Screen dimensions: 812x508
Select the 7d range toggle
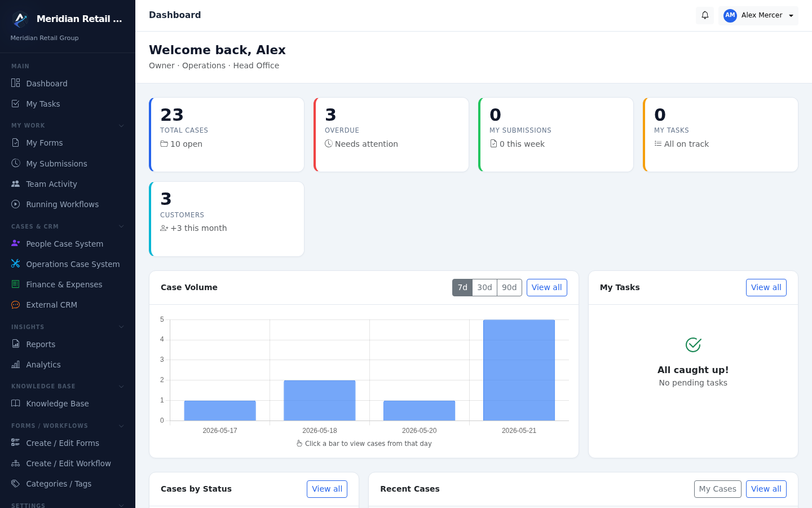point(462,287)
